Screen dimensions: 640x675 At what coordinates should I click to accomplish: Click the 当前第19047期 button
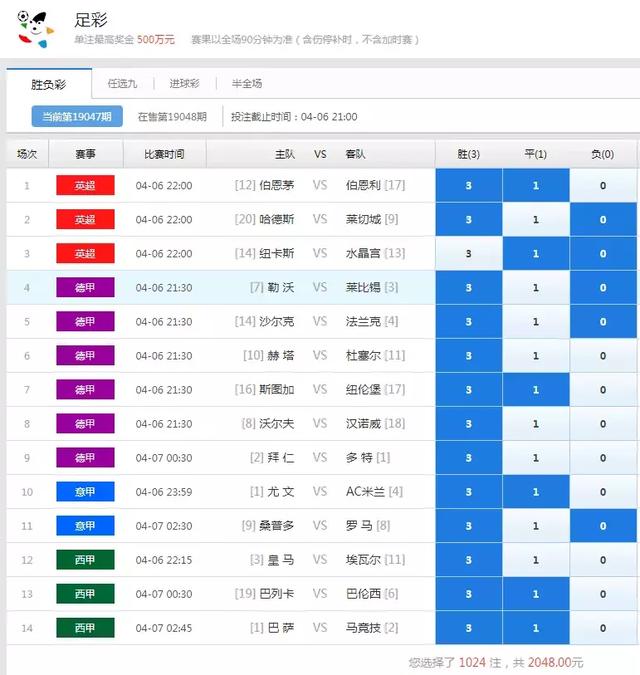point(77,117)
